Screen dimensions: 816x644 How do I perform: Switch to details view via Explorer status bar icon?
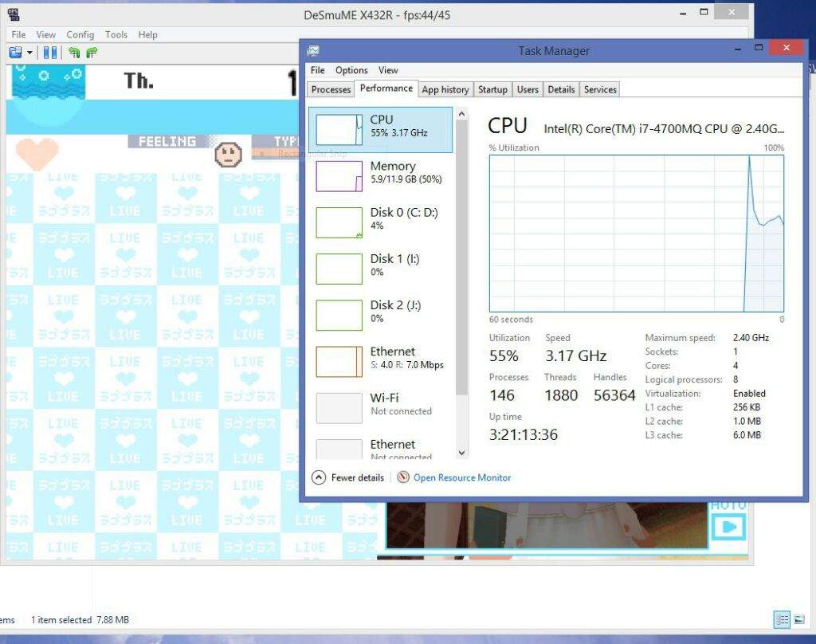pyautogui.click(x=782, y=619)
